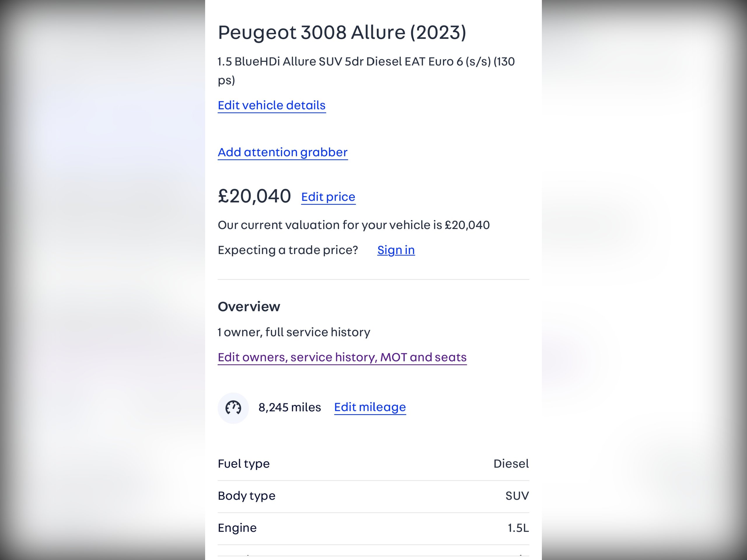This screenshot has width=747, height=560.
Task: Click the Expecting a trade price text
Action: [x=288, y=250]
